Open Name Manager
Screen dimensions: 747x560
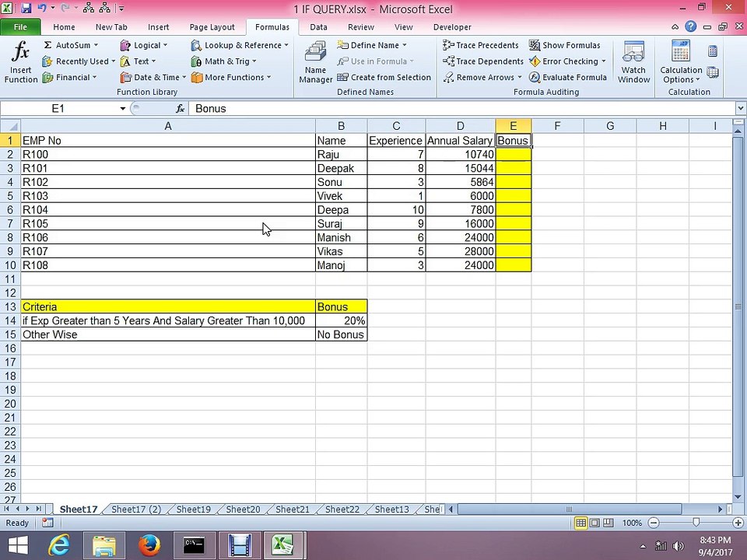tap(315, 62)
